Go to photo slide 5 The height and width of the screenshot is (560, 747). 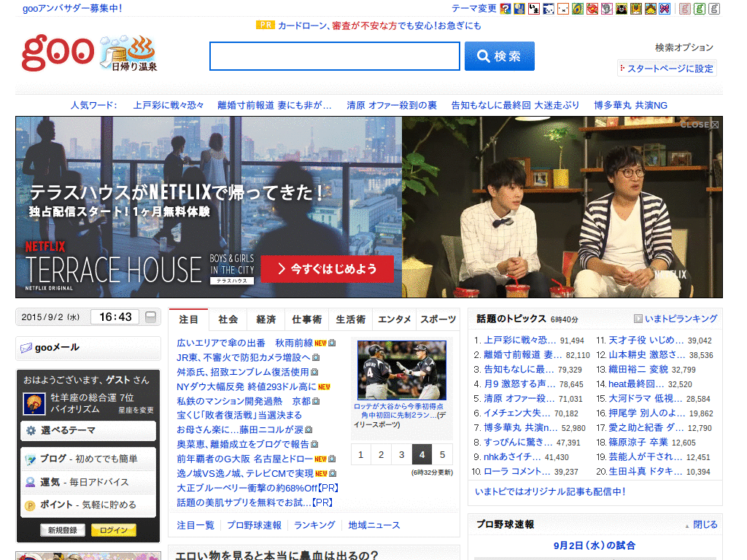(x=443, y=455)
